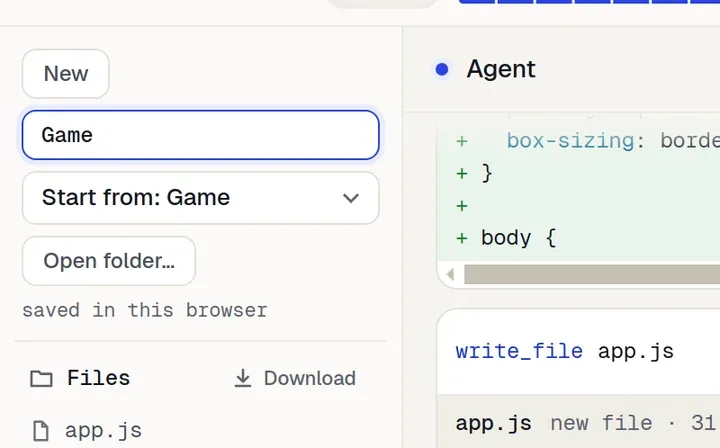720x448 pixels.
Task: Click the Files section label
Action: coord(98,378)
